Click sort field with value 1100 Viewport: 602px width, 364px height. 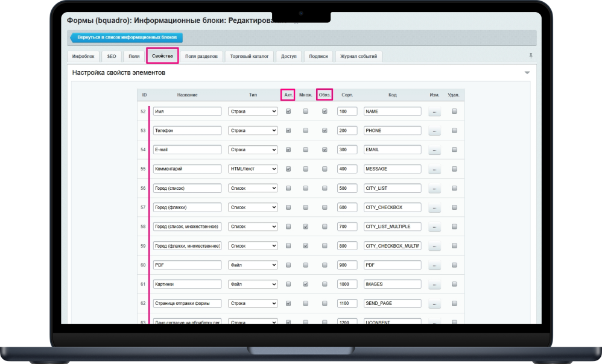pos(347,303)
